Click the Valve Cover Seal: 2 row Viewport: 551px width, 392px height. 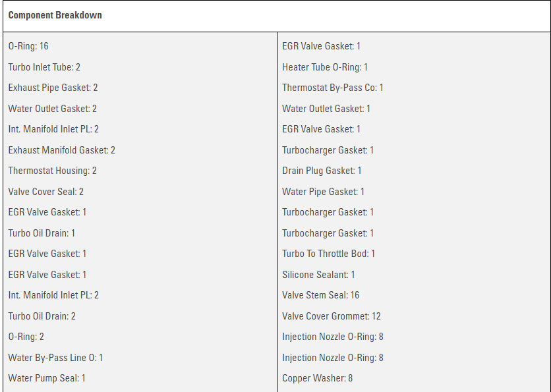click(45, 192)
